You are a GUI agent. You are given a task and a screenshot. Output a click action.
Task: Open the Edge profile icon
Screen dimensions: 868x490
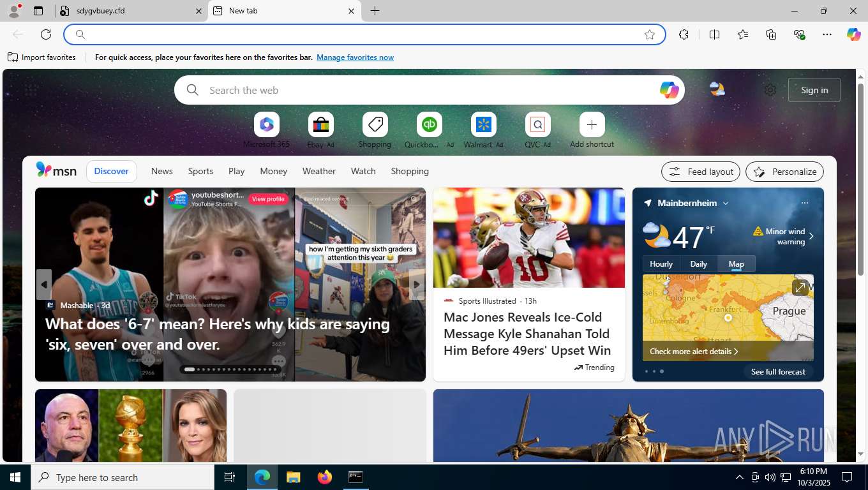[14, 11]
